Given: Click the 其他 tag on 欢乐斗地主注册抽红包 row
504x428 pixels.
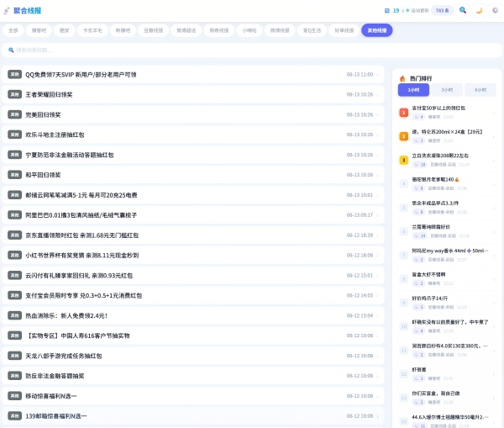Looking at the screenshot, I should 14,135.
